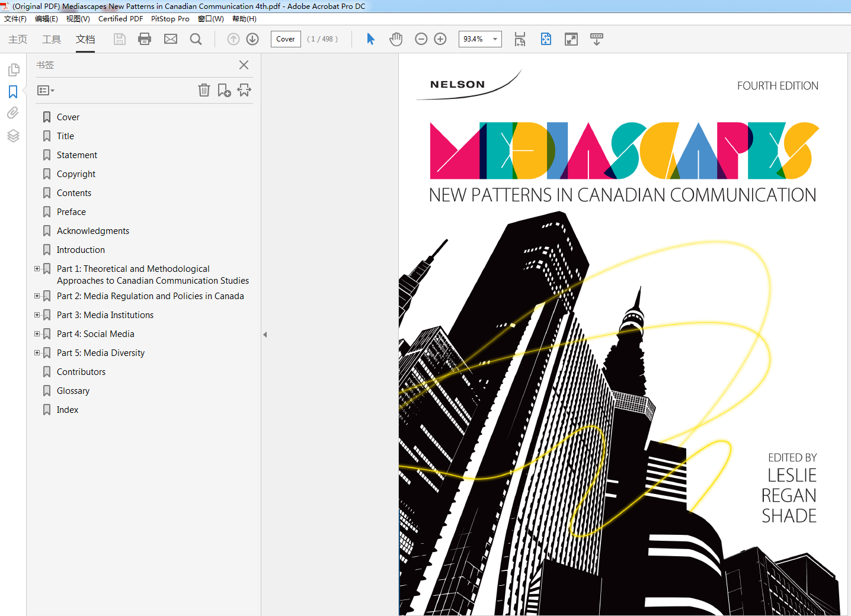The height and width of the screenshot is (616, 851).
Task: Click the Print icon
Action: (145, 39)
